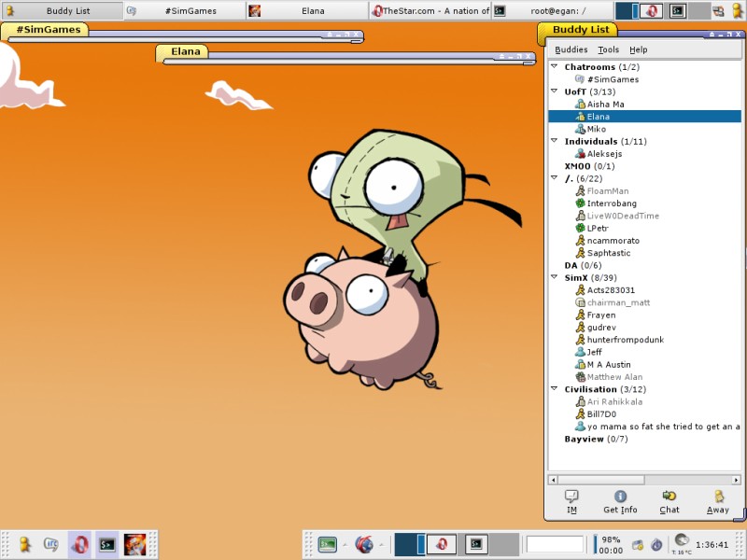The image size is (747, 560).
Task: Select buddy Aleksejs in Individuals
Action: [604, 153]
